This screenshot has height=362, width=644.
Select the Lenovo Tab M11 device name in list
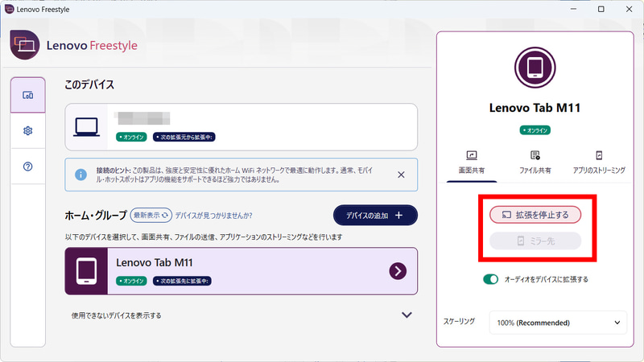point(154,263)
